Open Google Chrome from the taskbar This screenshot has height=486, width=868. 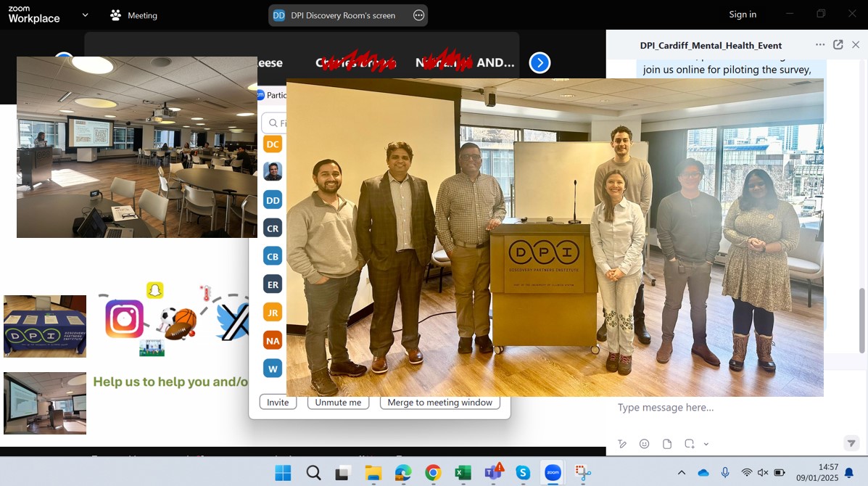click(433, 473)
